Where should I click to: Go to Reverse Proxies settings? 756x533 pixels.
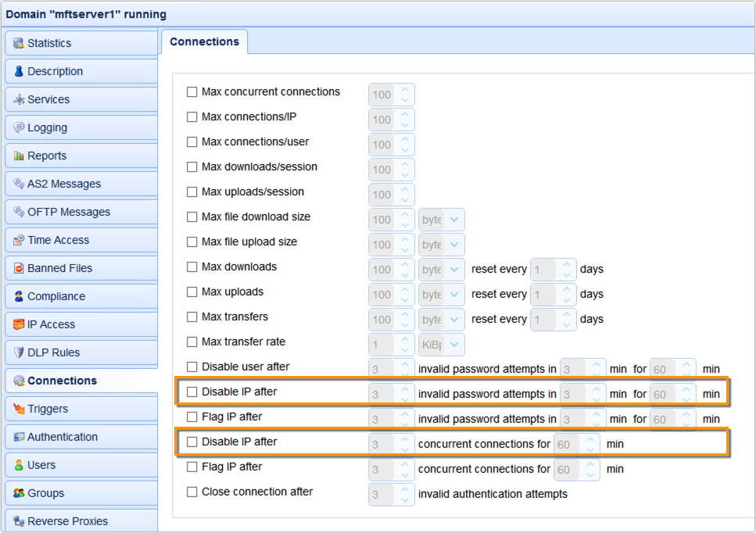19,521
